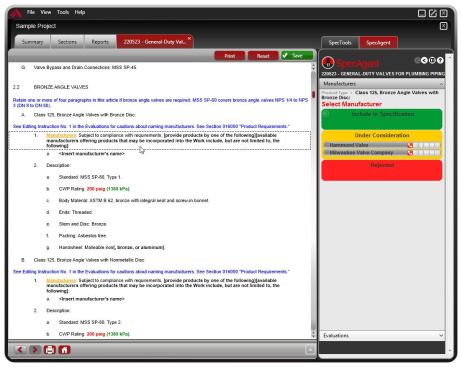
Task: Switch to the SpecTools tab
Action: click(340, 43)
